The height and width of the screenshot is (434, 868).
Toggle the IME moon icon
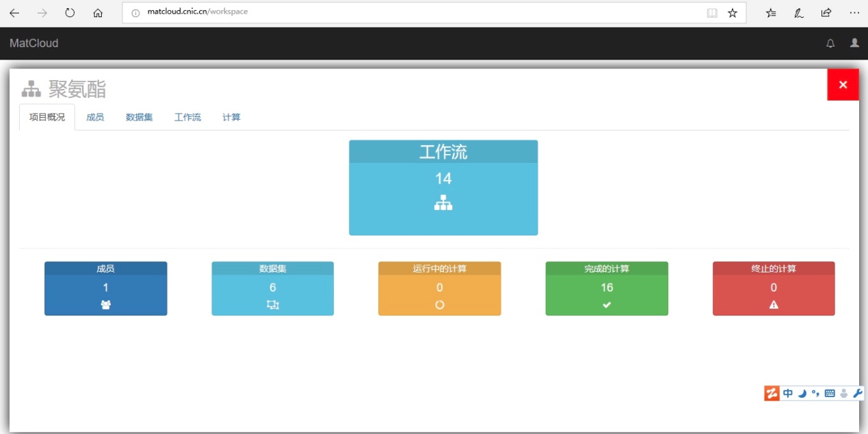[x=802, y=393]
